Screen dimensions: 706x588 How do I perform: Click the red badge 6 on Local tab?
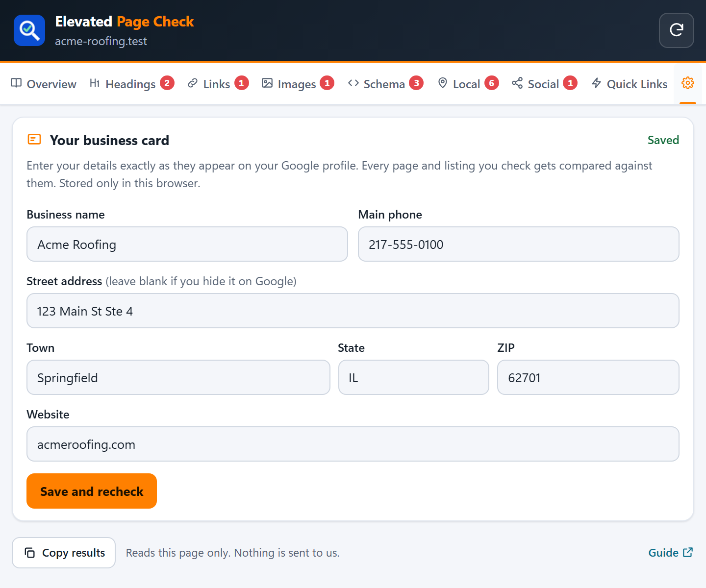[492, 83]
